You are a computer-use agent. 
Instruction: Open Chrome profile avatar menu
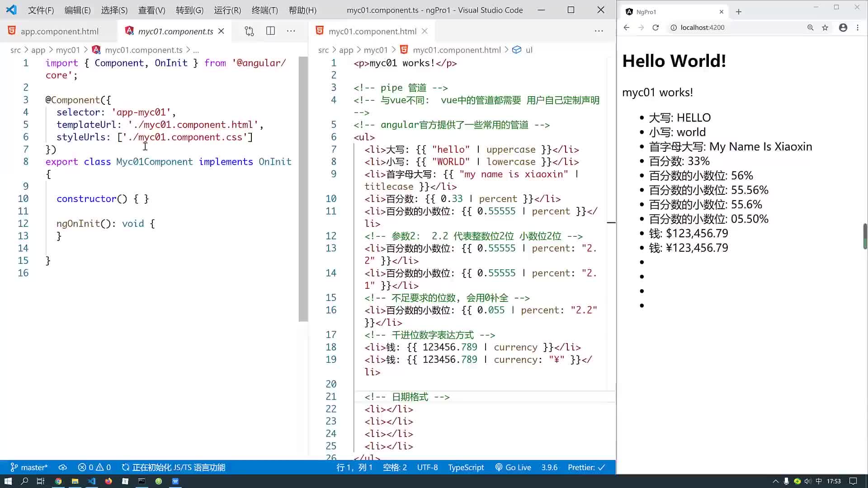843,28
